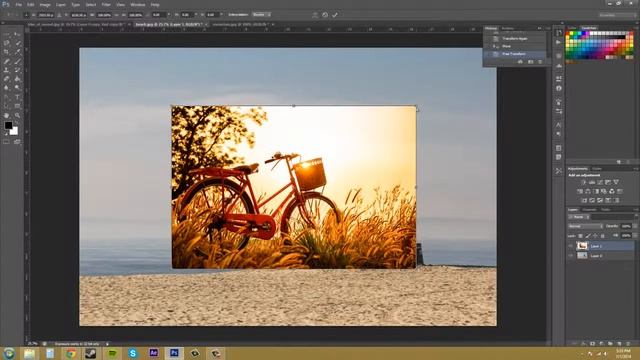
Task: Select the Lasso tool
Action: [x=7, y=43]
